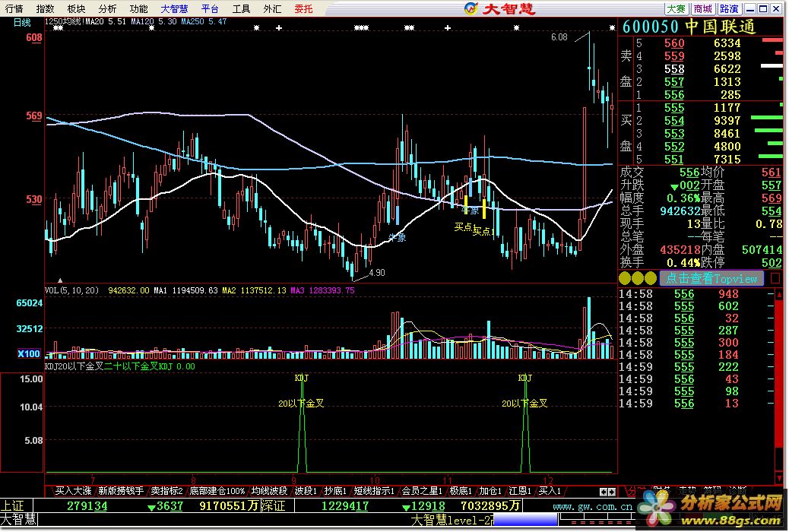Open the 功能 menu
Viewport: 789px width, 532px height.
click(x=138, y=8)
